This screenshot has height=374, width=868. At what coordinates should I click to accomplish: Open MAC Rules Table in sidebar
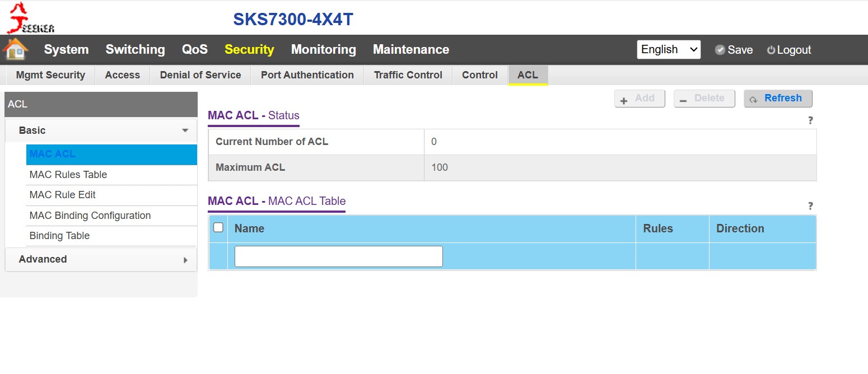68,175
